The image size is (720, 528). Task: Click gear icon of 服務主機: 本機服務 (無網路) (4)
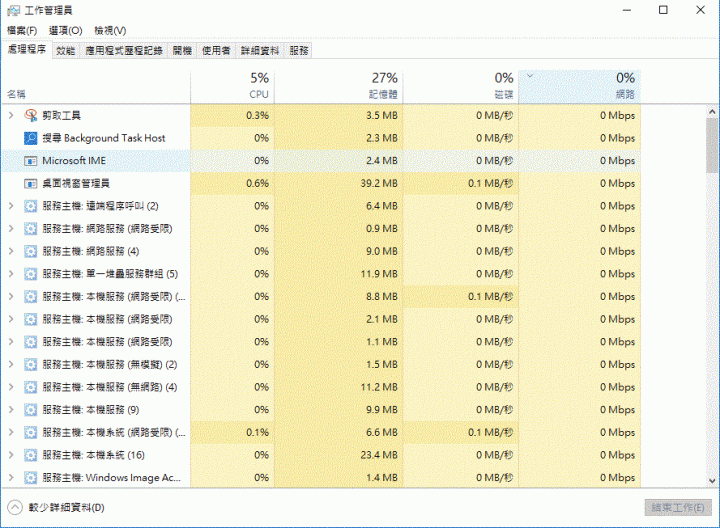[30, 387]
